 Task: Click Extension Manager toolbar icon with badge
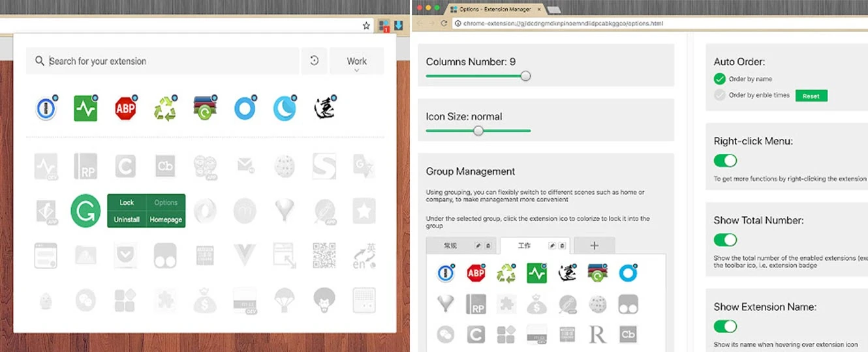[x=383, y=26]
